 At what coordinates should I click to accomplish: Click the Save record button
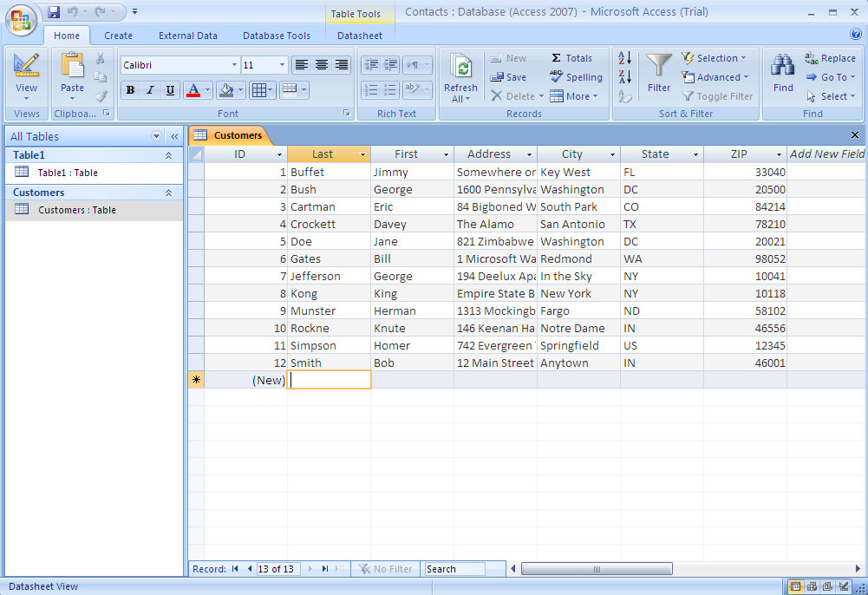pos(508,77)
